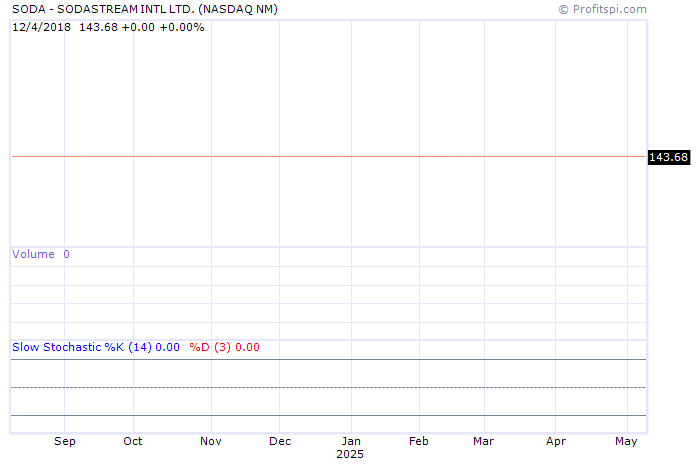This screenshot has height=464, width=700.
Task: Click the '2025' year label below Jan
Action: point(350,454)
